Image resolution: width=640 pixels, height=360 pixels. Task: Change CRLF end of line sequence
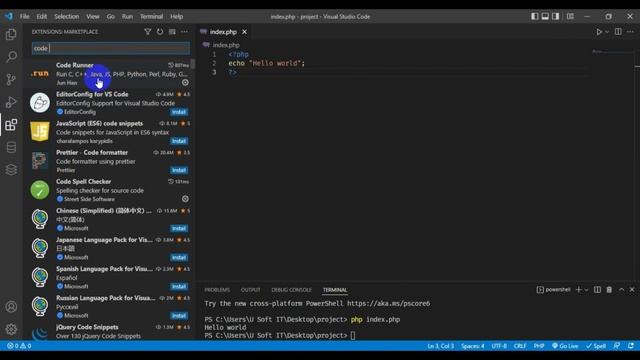pyautogui.click(x=520, y=346)
